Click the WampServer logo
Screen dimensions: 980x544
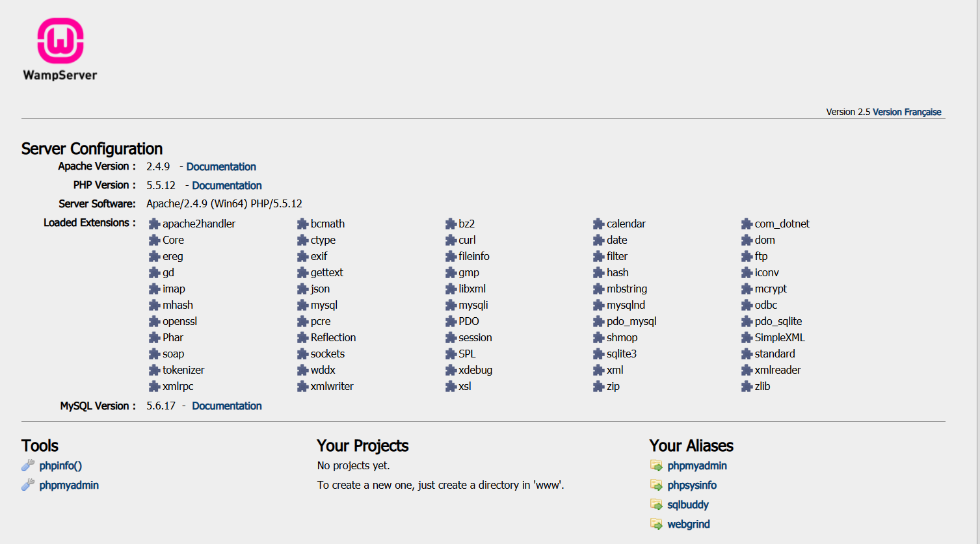click(60, 49)
